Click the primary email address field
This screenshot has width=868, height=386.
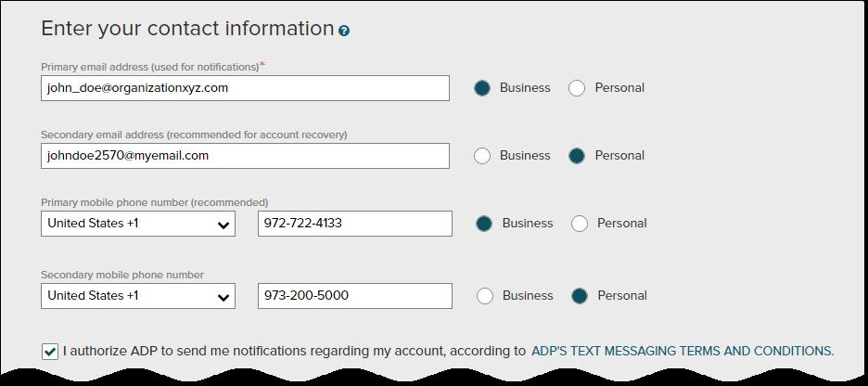pos(245,88)
